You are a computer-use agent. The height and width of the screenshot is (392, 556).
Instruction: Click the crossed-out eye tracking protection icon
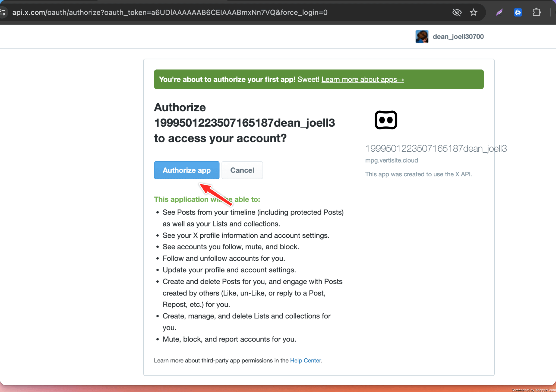click(x=457, y=12)
